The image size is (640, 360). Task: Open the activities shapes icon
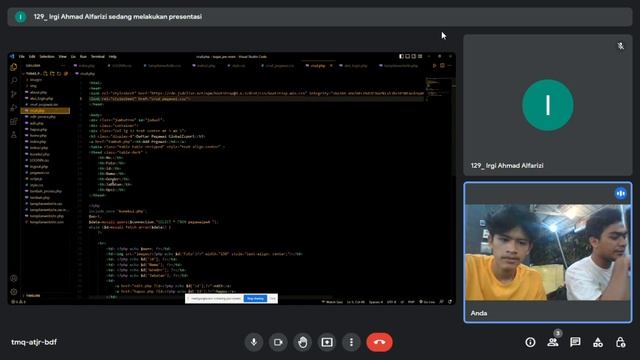tap(598, 342)
